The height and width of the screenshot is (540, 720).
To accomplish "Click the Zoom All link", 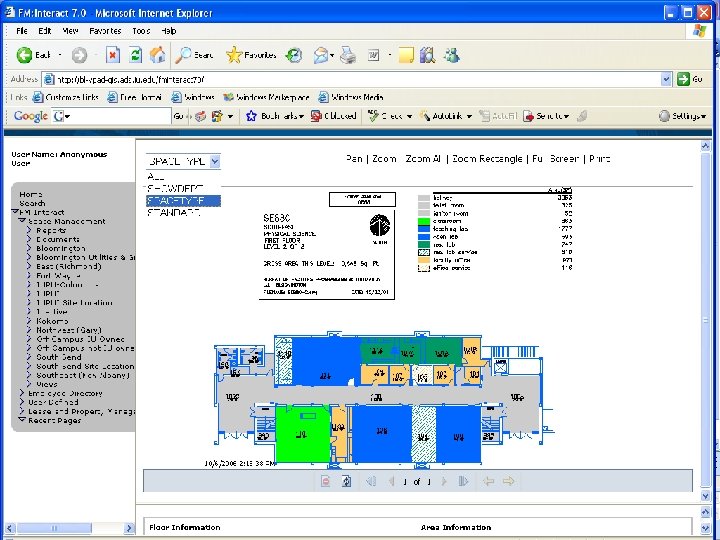I will point(423,159).
